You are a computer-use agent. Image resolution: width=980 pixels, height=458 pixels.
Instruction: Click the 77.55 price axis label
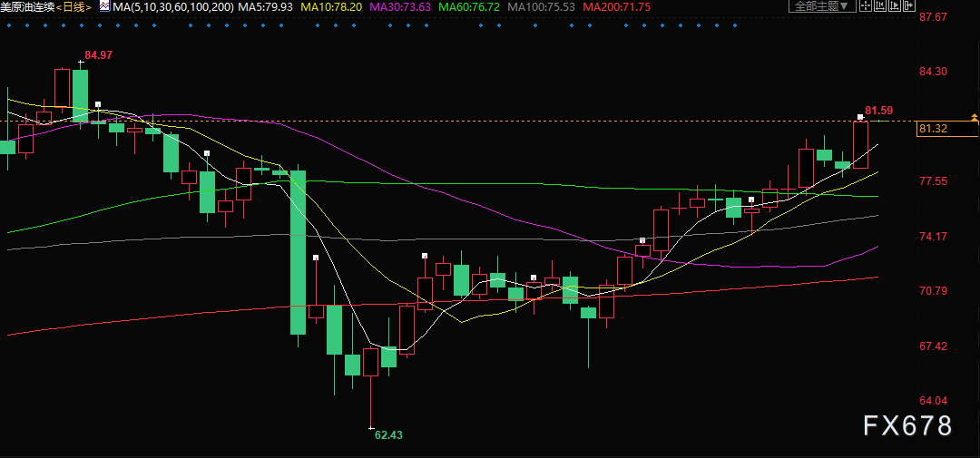(933, 181)
